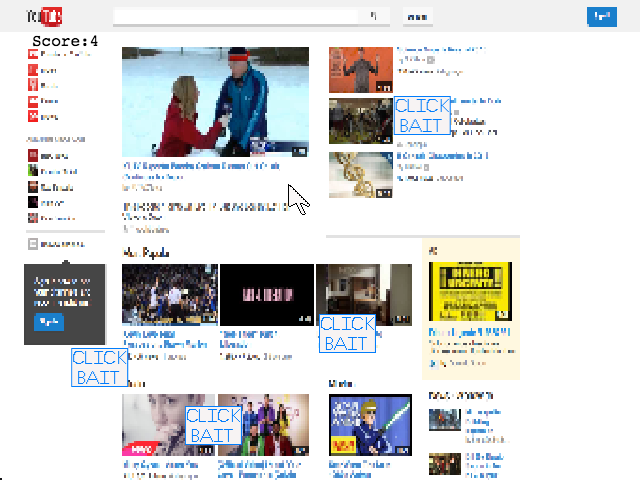The image size is (640, 480).
Task: Click the blue Sign in button in the header
Action: click(x=602, y=17)
